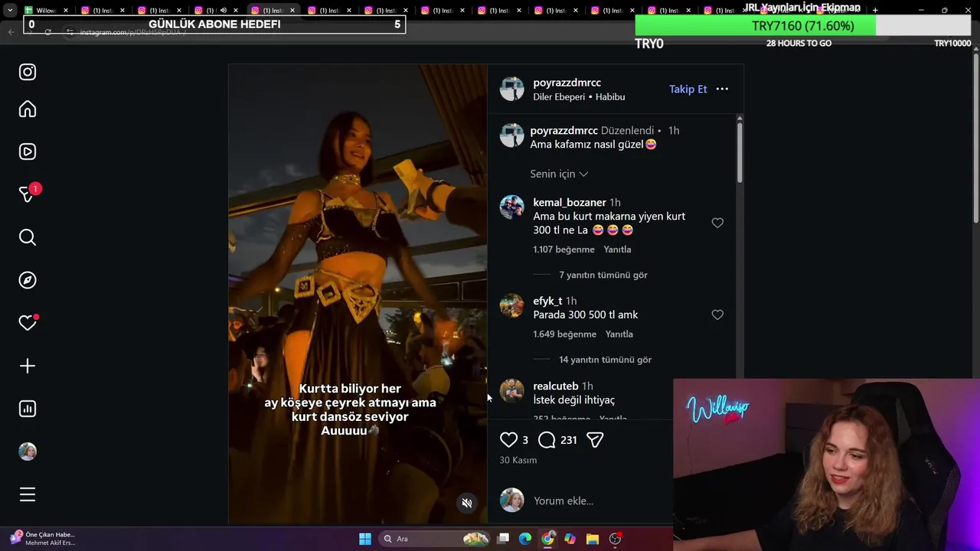The image size is (980, 551).
Task: Open realcuteb's profile from the comment
Action: point(555,386)
